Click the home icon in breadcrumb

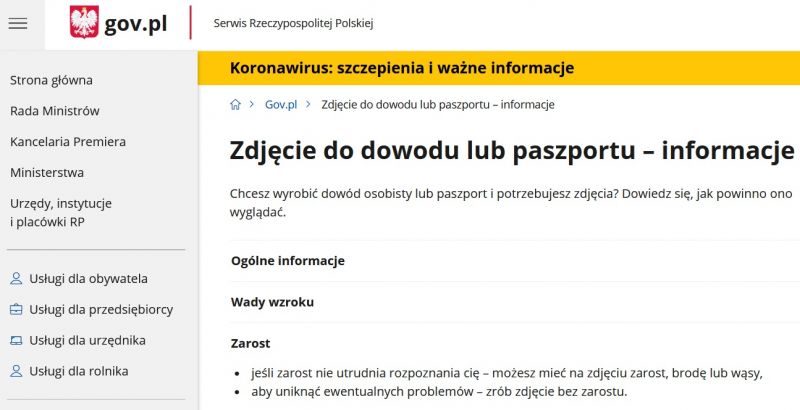(x=235, y=105)
